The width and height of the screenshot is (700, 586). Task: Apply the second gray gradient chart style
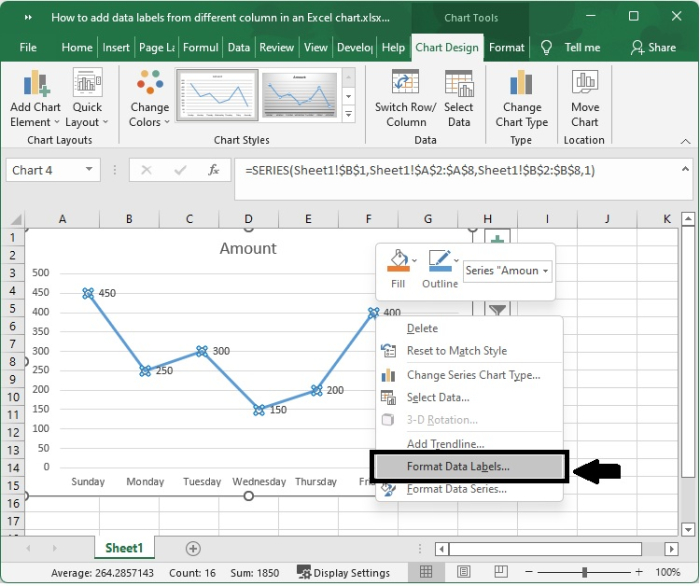299,95
